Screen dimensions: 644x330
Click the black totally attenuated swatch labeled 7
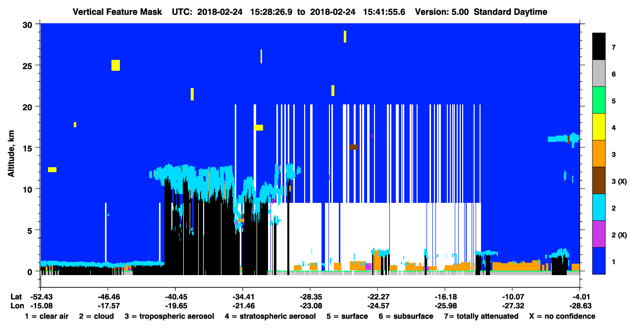pos(599,47)
